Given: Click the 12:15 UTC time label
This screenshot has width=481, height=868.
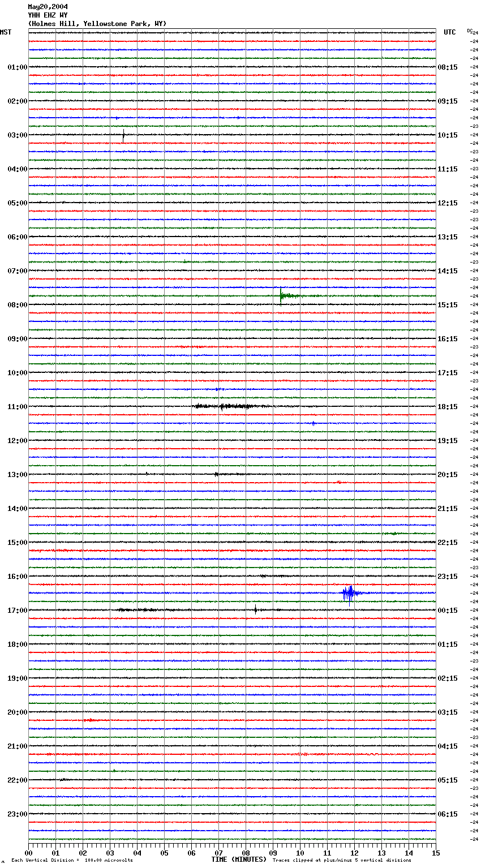Looking at the screenshot, I should [x=448, y=203].
